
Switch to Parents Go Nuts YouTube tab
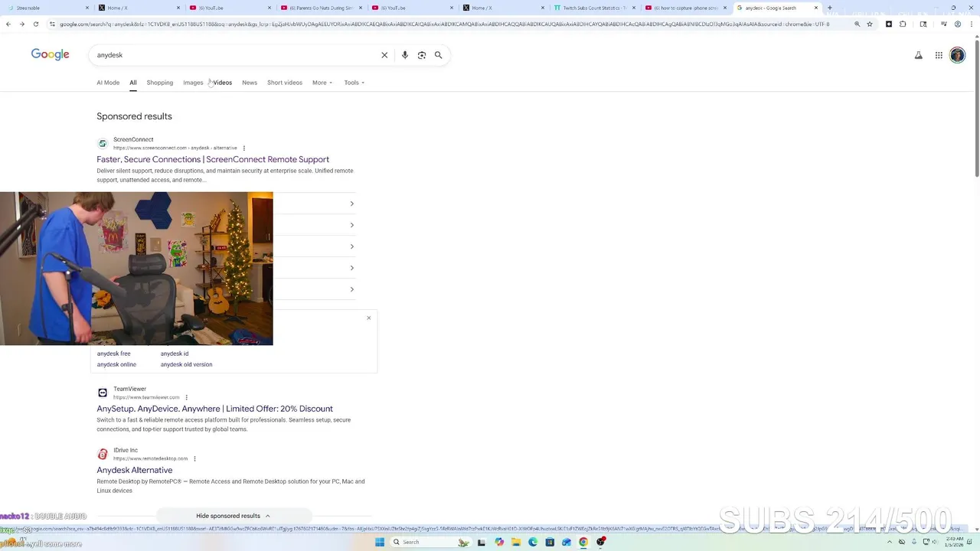coord(320,8)
